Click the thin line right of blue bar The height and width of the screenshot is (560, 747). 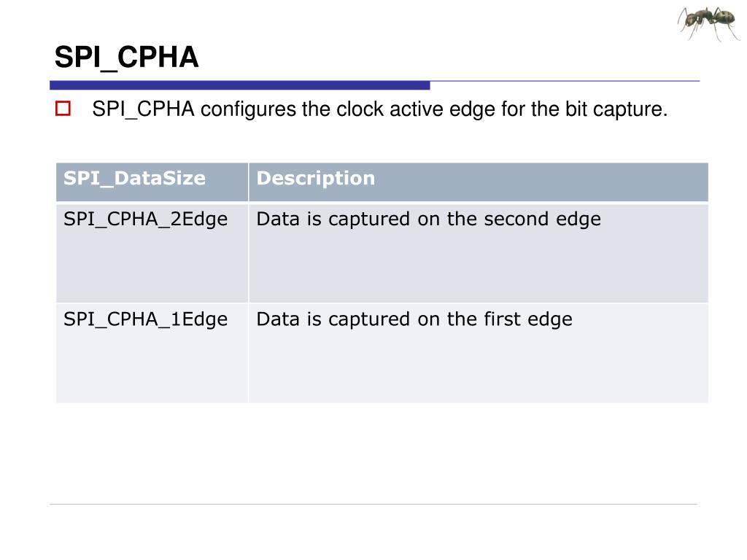[565, 81]
